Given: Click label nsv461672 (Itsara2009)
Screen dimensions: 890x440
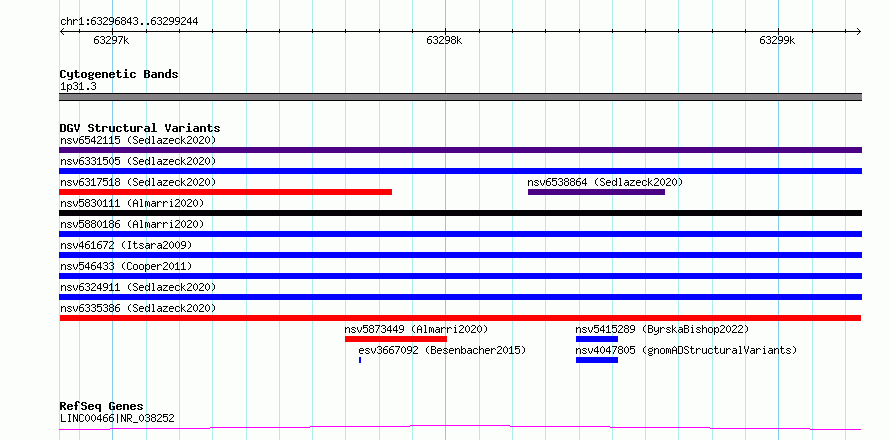Looking at the screenshot, I should point(126,245).
